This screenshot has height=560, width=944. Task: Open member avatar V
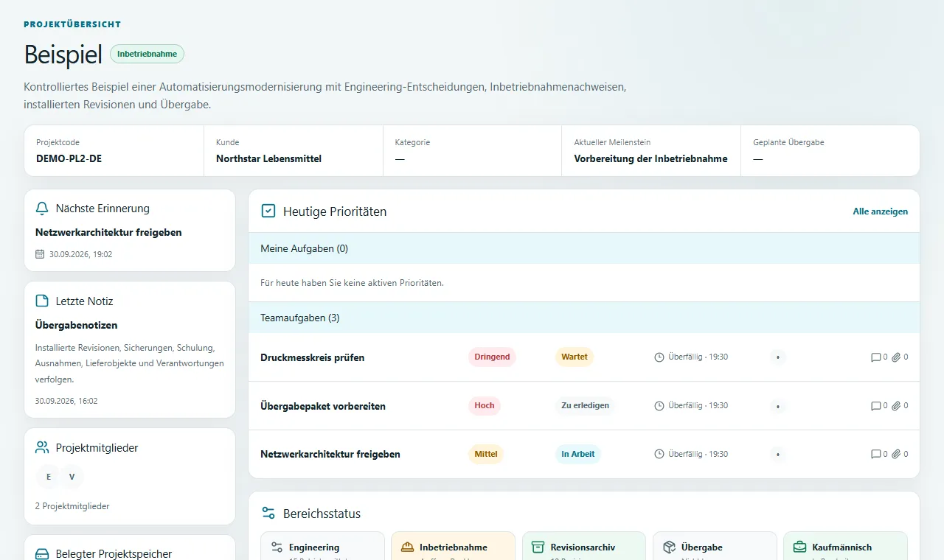(x=72, y=477)
